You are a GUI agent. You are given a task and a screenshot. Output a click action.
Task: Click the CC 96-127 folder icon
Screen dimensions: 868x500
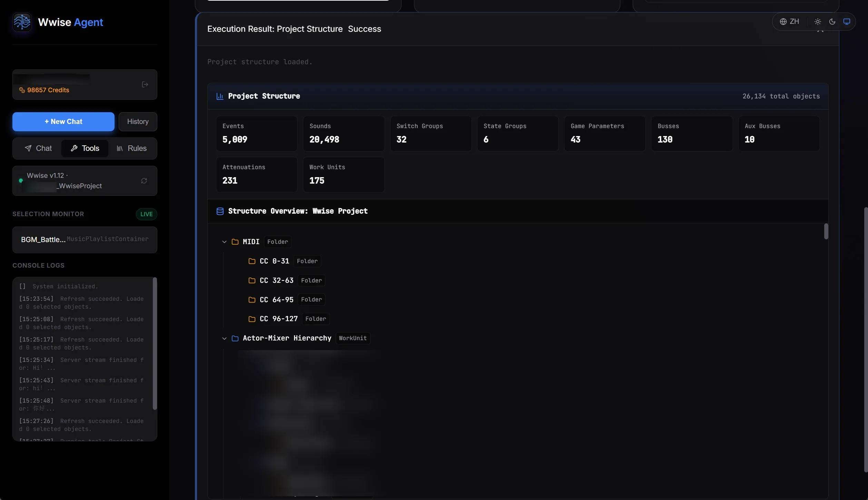point(252,319)
